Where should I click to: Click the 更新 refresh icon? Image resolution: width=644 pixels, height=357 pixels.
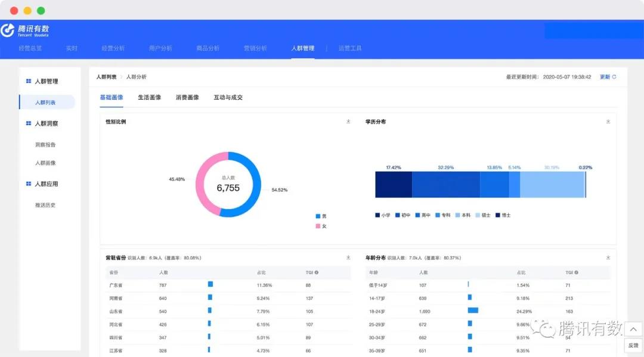(614, 77)
